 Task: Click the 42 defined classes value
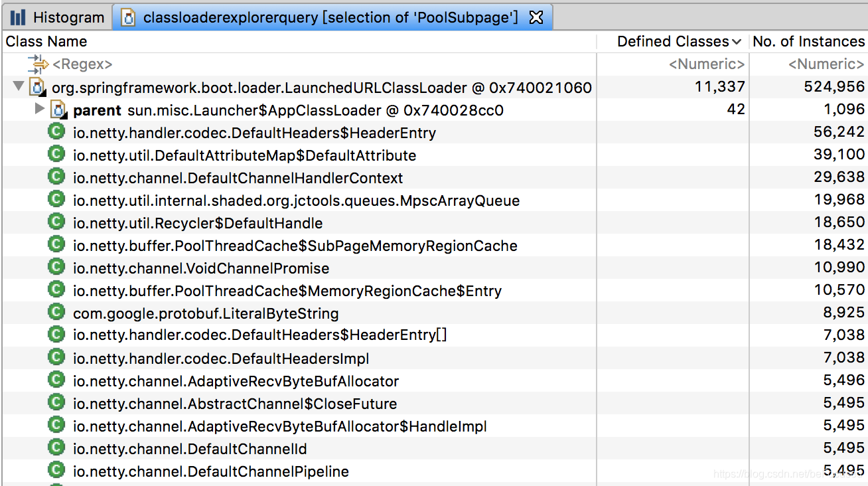click(736, 110)
